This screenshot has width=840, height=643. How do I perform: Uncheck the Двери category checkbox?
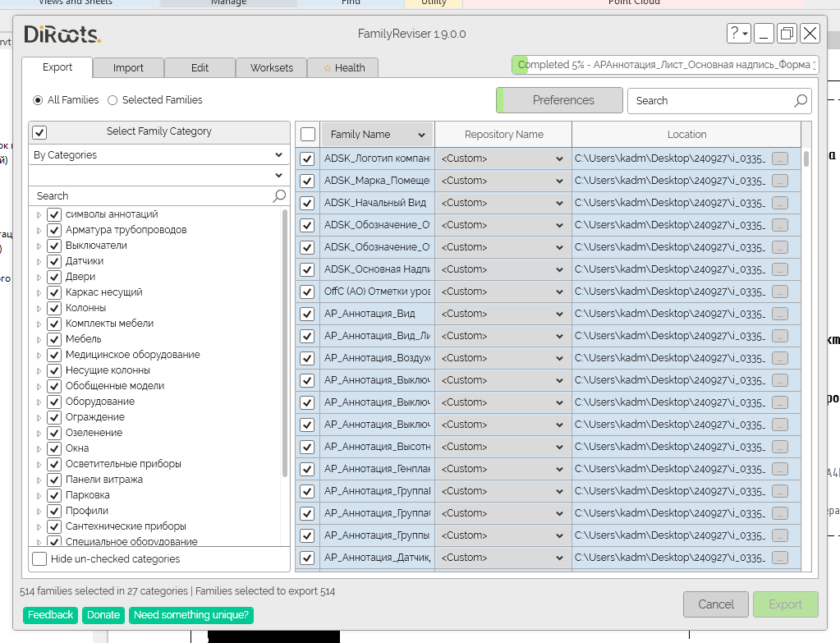pyautogui.click(x=55, y=277)
